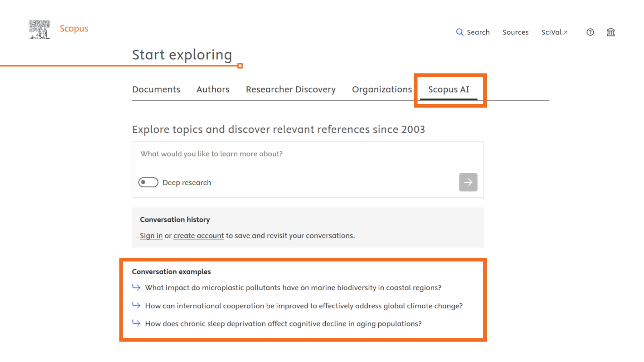
Task: Open SciVal external link
Action: pyautogui.click(x=554, y=32)
